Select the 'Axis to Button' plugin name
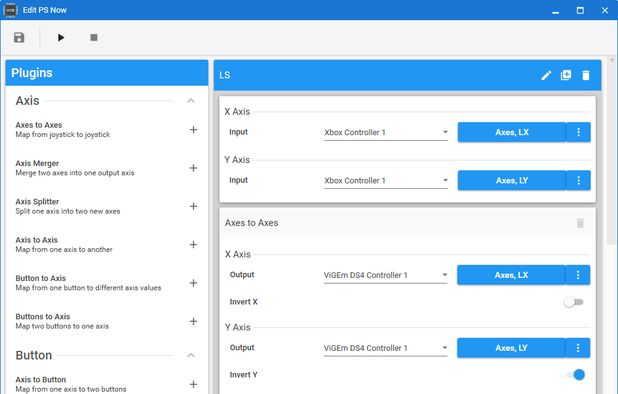 click(41, 379)
